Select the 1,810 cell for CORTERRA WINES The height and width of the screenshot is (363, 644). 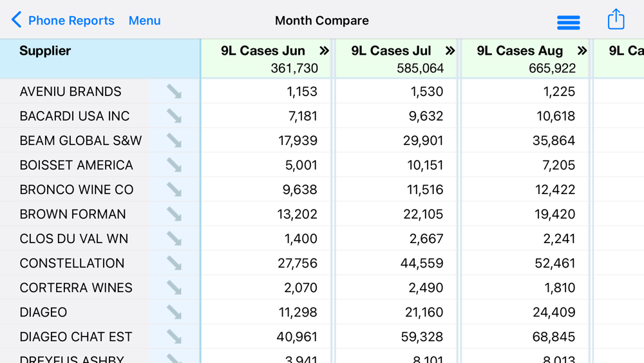coord(560,288)
